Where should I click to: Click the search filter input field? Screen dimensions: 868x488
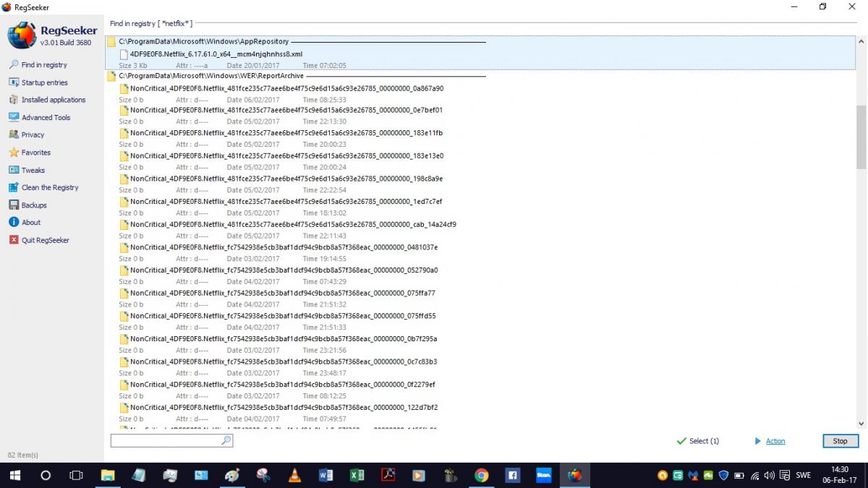pos(171,440)
